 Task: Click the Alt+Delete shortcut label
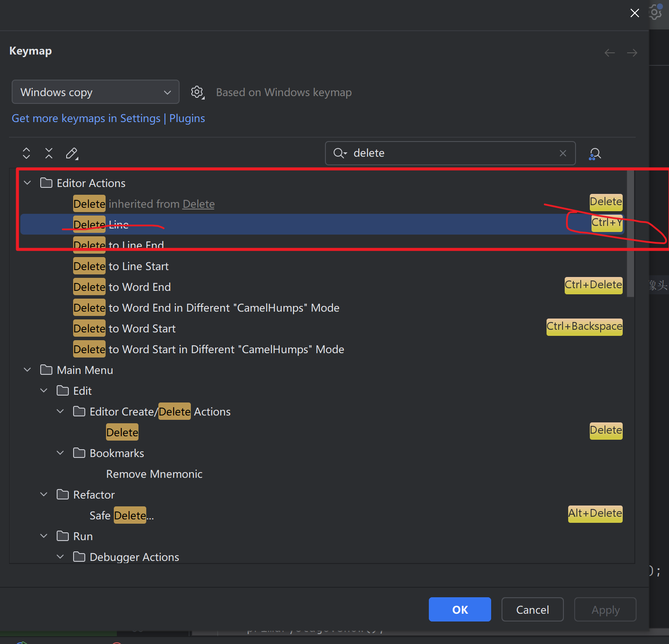pos(595,514)
